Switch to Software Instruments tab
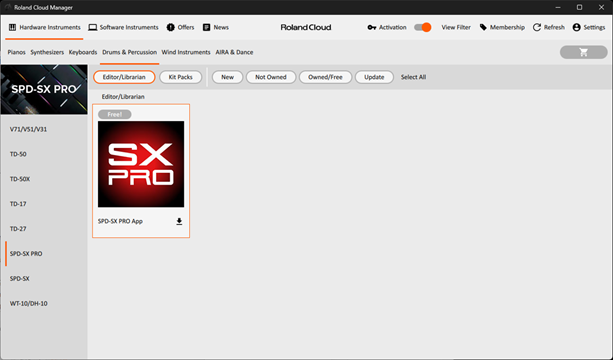 click(x=123, y=27)
